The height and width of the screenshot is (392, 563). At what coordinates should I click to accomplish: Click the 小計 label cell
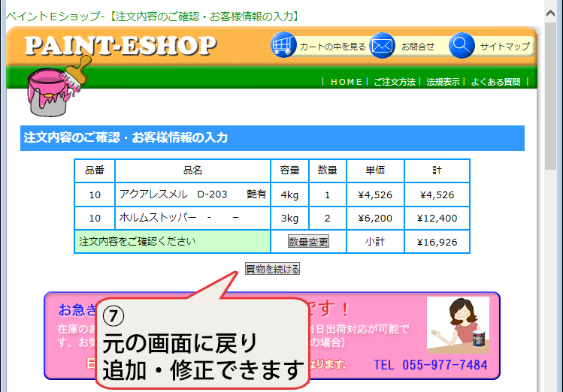(375, 242)
